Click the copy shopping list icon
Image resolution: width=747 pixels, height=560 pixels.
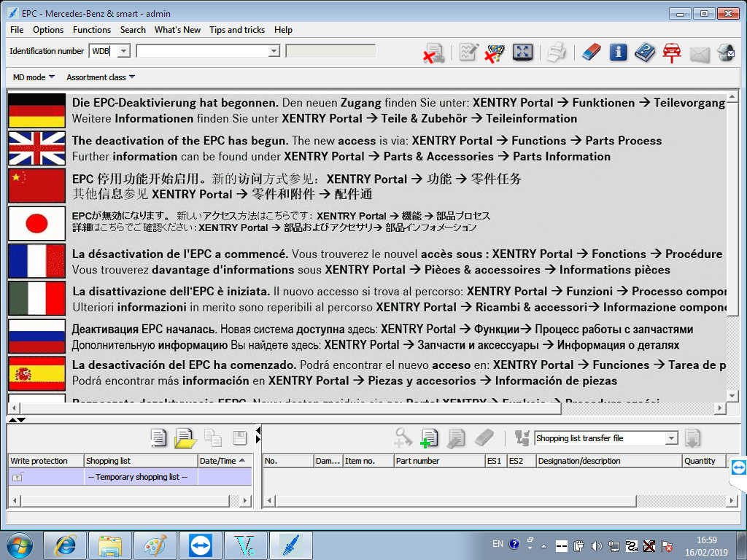tap(212, 438)
